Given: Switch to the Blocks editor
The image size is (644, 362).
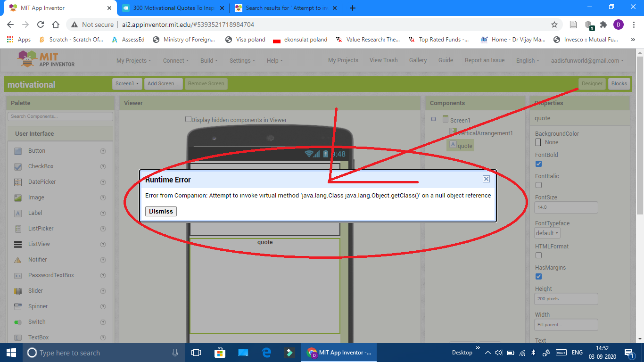Looking at the screenshot, I should click(619, 83).
